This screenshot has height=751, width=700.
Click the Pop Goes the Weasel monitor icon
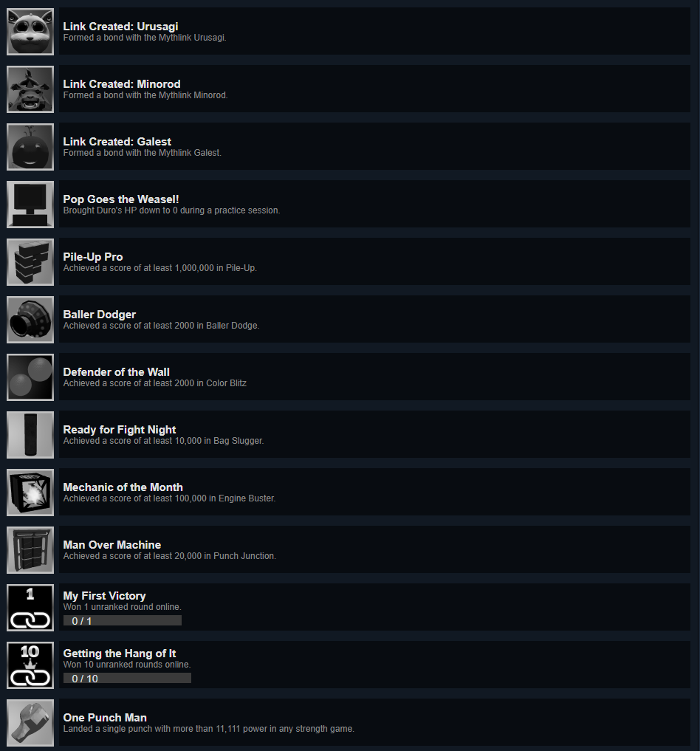[x=30, y=205]
